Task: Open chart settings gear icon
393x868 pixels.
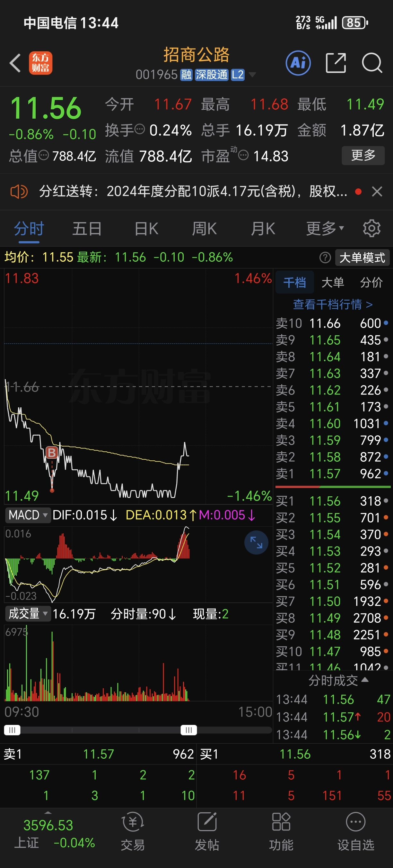Action: pos(372,229)
